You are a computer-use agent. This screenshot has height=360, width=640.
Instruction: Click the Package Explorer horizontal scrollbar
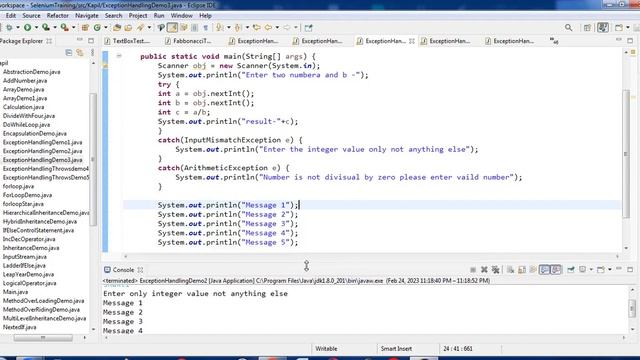coord(43,338)
